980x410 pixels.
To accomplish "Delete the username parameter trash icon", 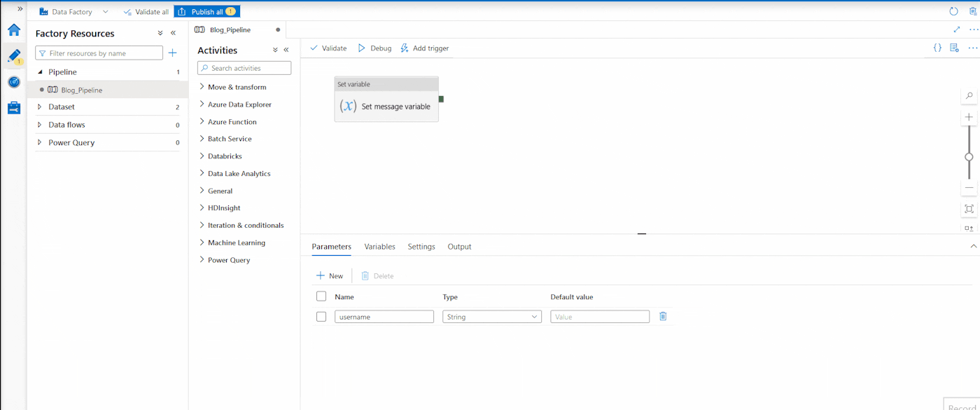I will [663, 316].
